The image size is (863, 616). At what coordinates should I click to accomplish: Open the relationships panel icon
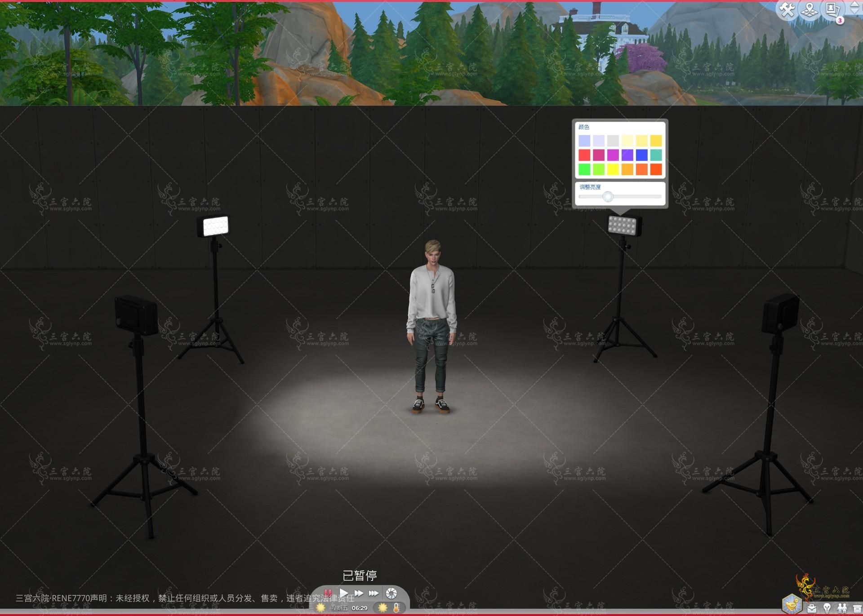[842, 609]
